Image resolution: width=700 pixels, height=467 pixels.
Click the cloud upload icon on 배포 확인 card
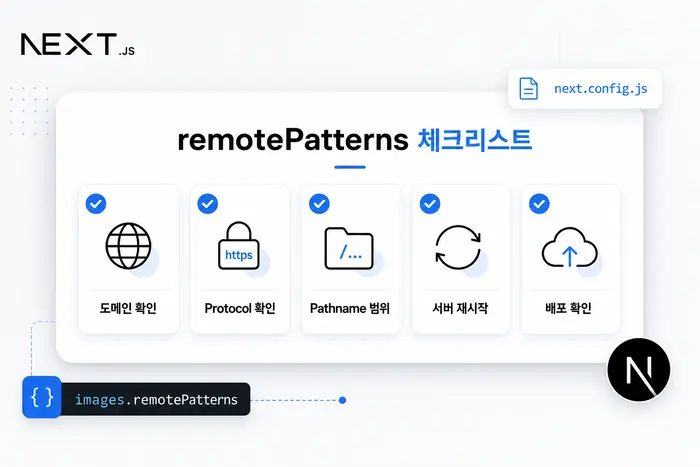(570, 247)
